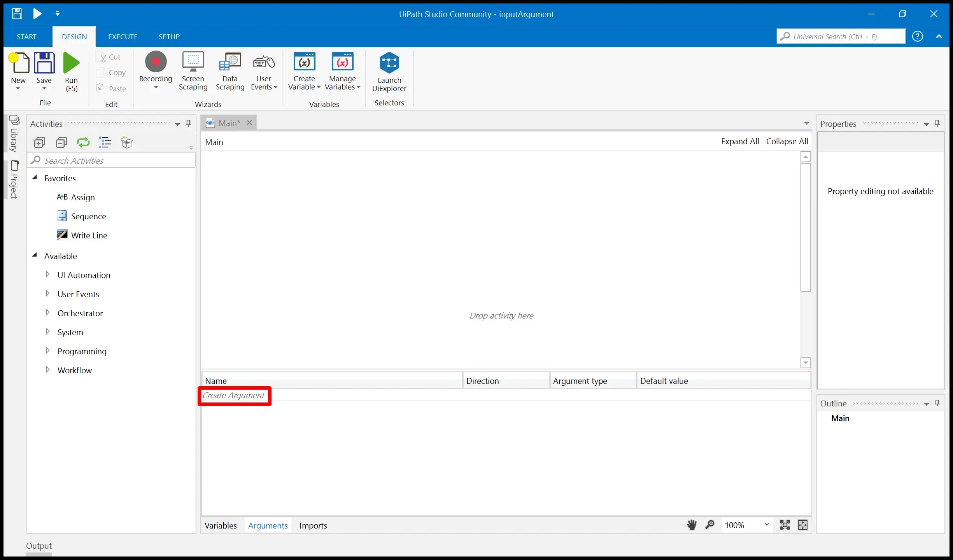The height and width of the screenshot is (560, 953).
Task: Expand the User Events category
Action: 48,294
